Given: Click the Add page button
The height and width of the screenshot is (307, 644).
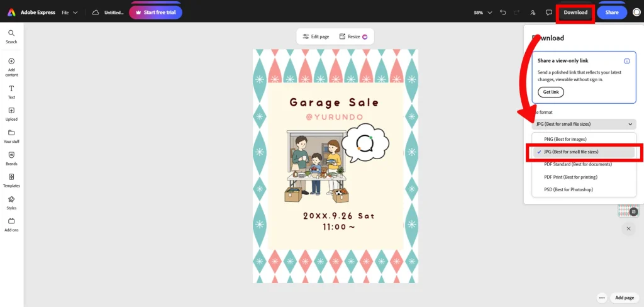Looking at the screenshot, I should point(624,298).
